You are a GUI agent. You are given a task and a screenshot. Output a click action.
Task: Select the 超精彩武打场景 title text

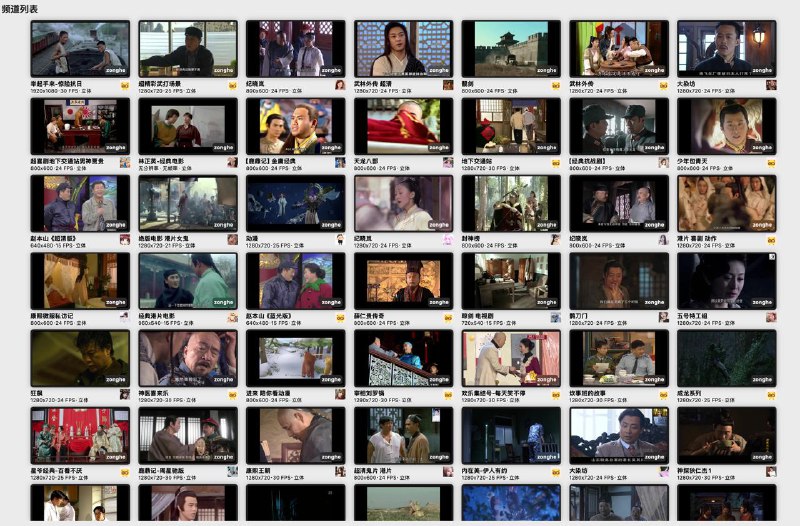(160, 84)
